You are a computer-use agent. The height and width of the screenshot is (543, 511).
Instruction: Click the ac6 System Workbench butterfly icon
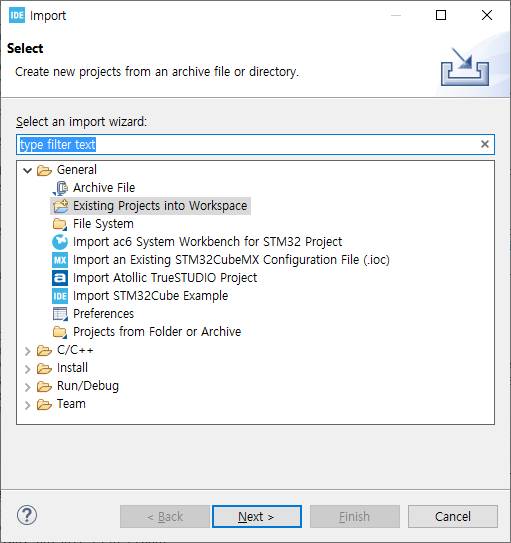(x=60, y=242)
